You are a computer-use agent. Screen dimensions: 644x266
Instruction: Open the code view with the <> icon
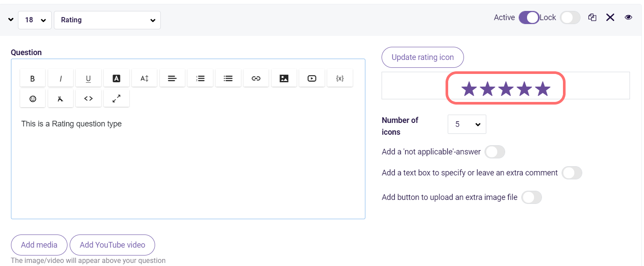coord(88,98)
